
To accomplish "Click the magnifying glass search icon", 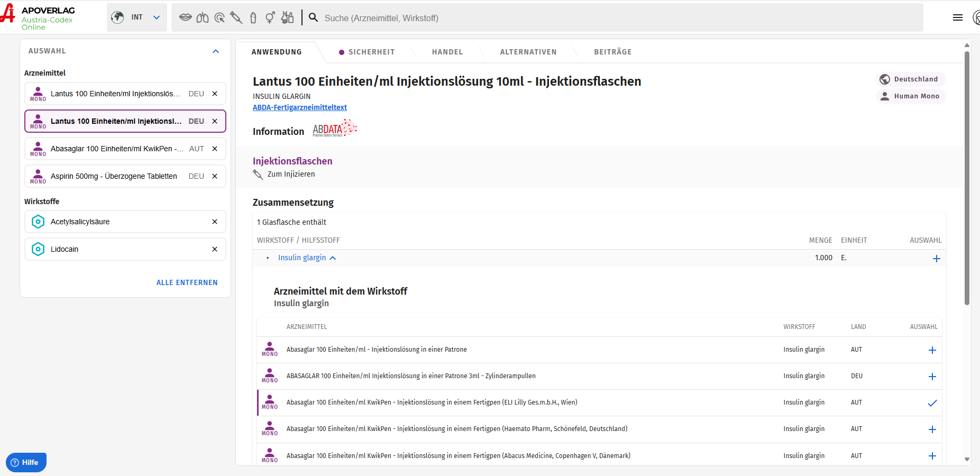I will pyautogui.click(x=314, y=17).
